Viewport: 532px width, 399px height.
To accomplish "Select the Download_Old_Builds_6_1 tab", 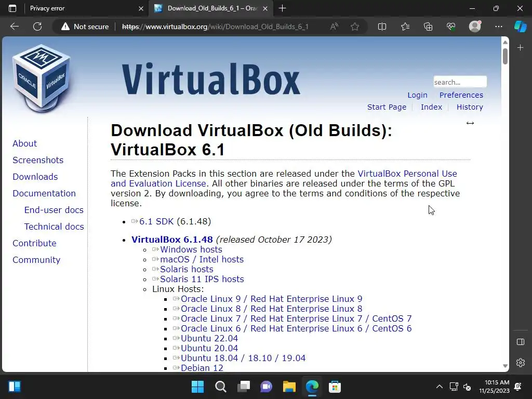I will pyautogui.click(x=210, y=8).
